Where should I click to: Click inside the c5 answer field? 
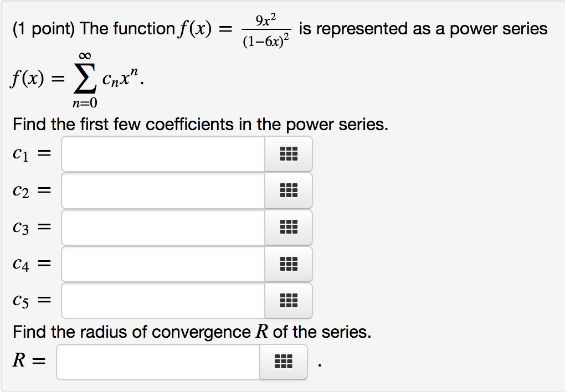coord(163,301)
